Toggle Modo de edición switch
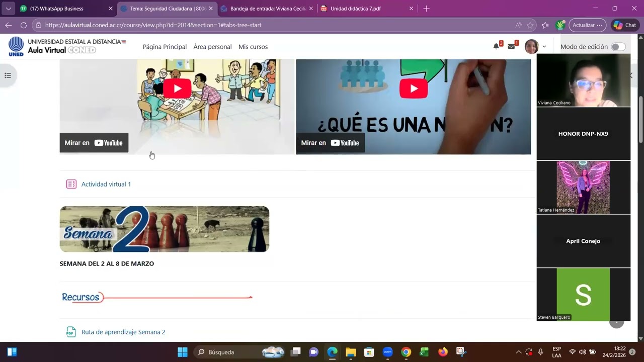 point(618,47)
